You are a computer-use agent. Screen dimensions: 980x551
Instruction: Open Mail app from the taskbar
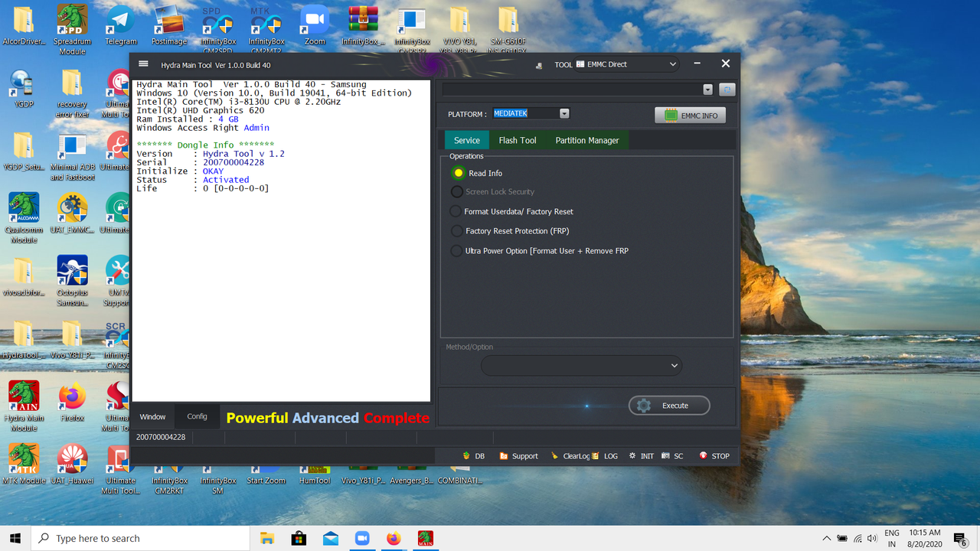click(330, 538)
